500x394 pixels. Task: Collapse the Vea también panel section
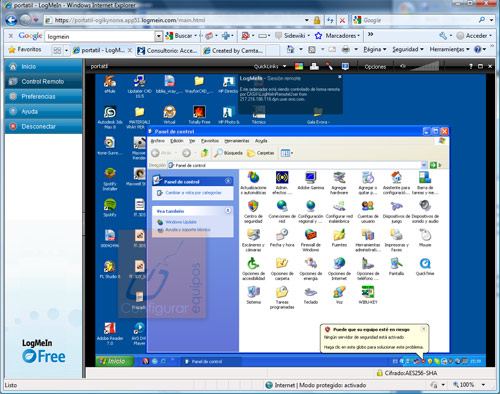coord(228,211)
